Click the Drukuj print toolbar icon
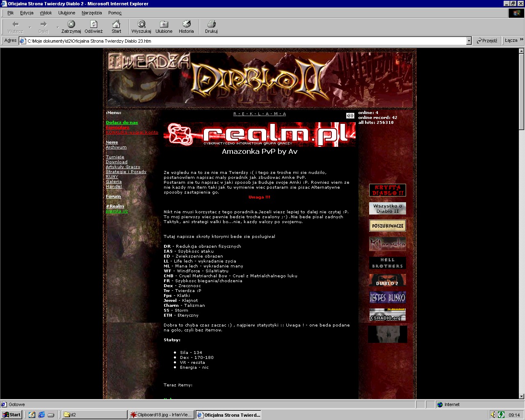This screenshot has width=525, height=420. (211, 24)
